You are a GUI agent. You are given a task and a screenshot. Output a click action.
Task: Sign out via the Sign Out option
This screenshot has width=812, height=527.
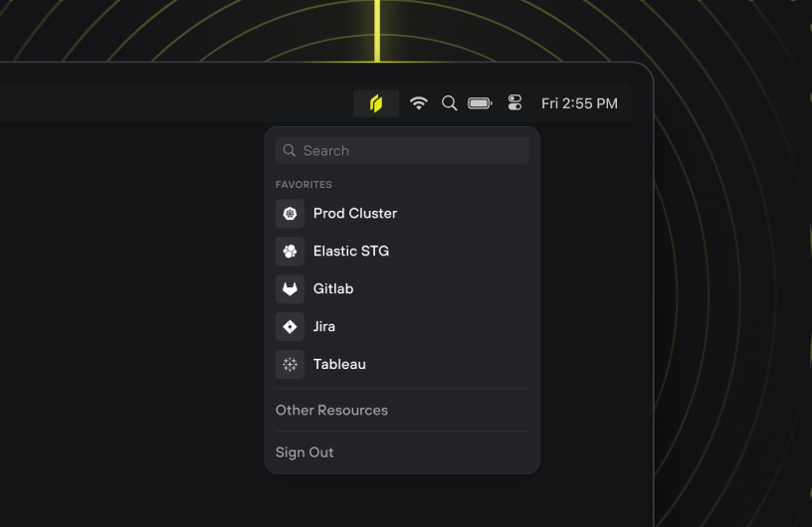[x=304, y=452]
